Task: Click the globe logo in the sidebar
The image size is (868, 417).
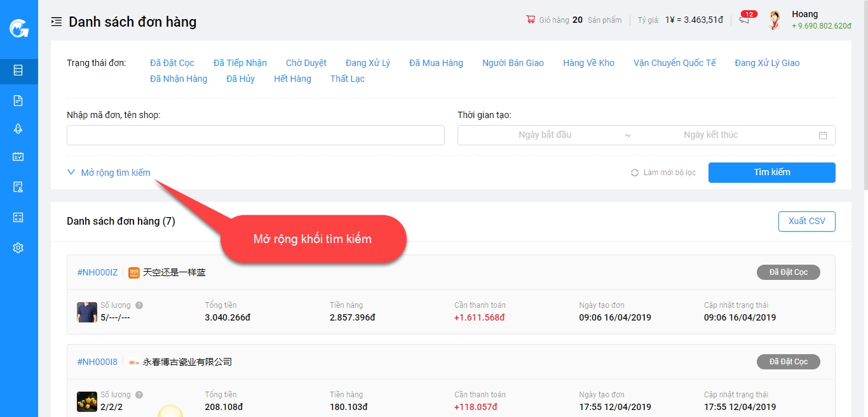Action: [18, 29]
